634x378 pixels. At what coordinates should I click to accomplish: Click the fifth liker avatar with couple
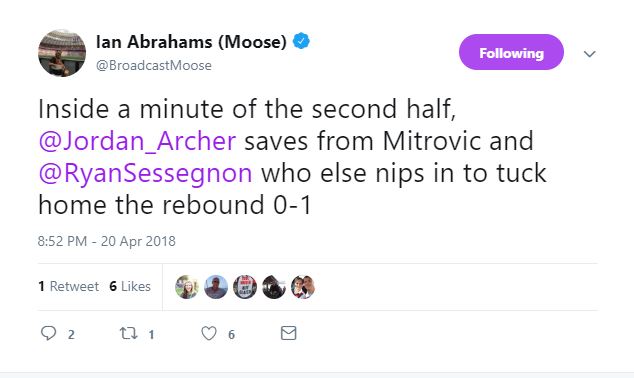(x=303, y=287)
